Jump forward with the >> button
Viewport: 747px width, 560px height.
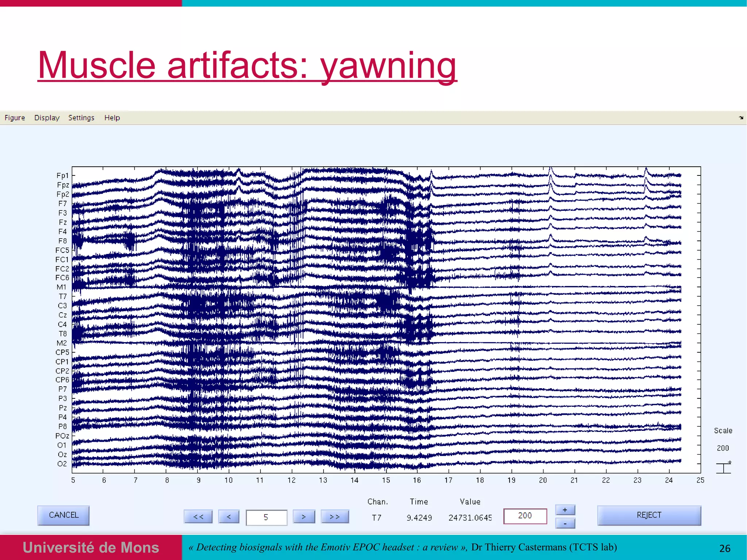(x=334, y=517)
